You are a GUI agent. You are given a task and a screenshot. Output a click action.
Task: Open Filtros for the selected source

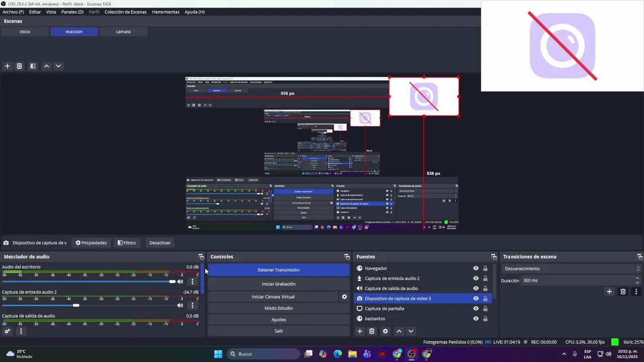pyautogui.click(x=127, y=243)
